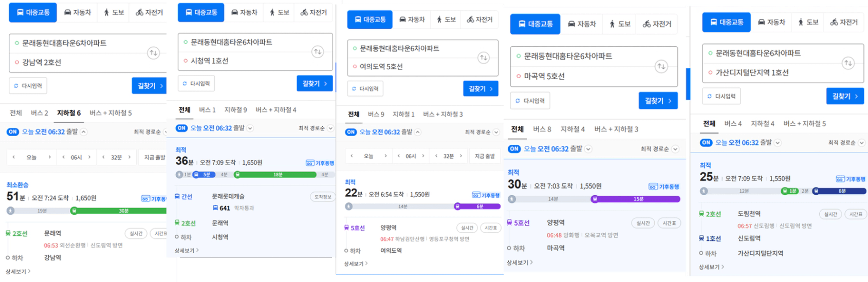This screenshot has width=868, height=282.
Task: Click the 다시입력 reset button in 마곡역 panel
Action: (x=530, y=101)
